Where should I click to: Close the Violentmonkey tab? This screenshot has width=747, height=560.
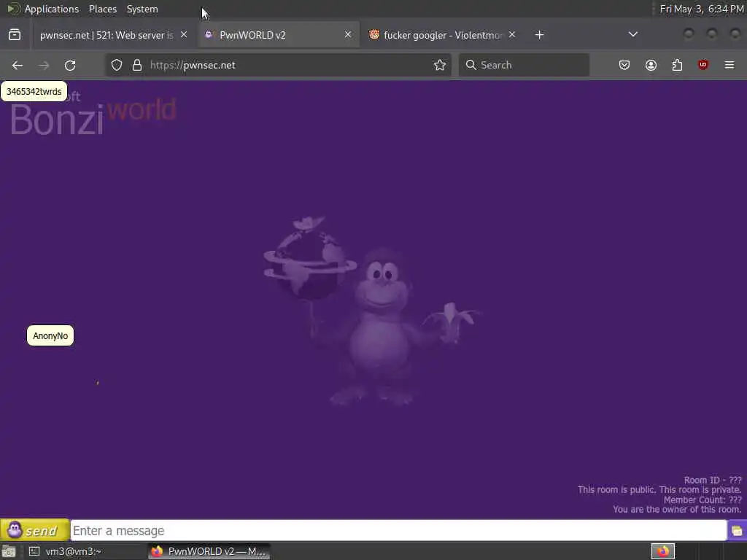pos(512,35)
